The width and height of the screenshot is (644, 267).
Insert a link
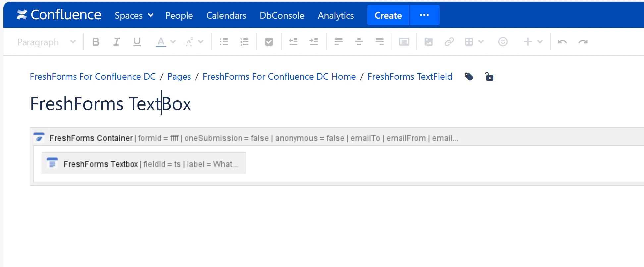449,41
